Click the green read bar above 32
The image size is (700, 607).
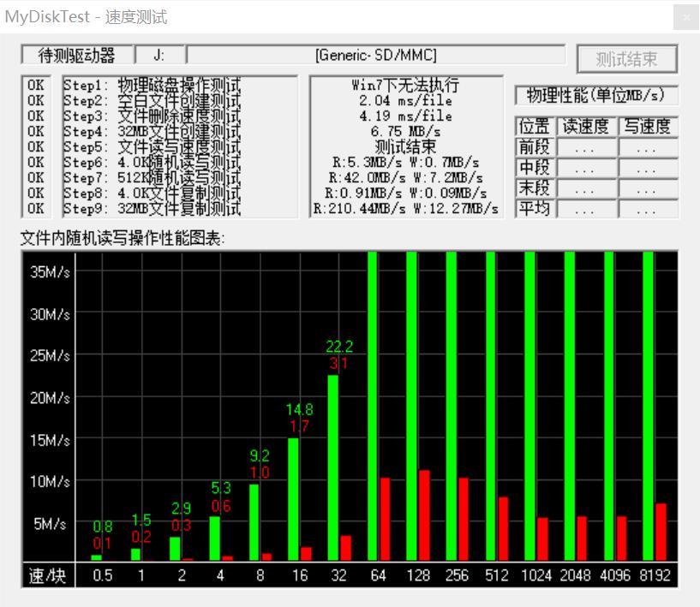tap(333, 467)
